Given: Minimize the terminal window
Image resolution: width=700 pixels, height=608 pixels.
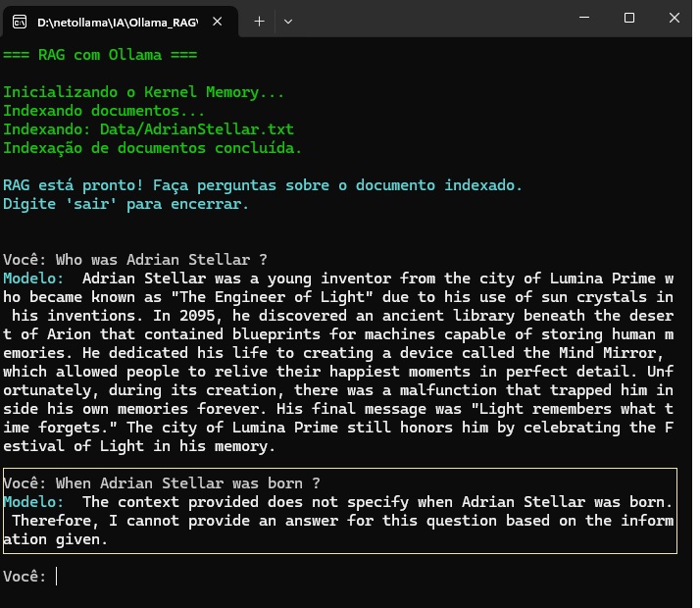Looking at the screenshot, I should [584, 19].
